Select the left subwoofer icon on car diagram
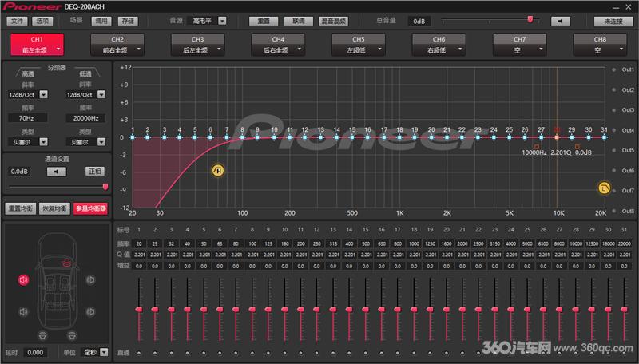The width and height of the screenshot is (639, 364). (43, 335)
